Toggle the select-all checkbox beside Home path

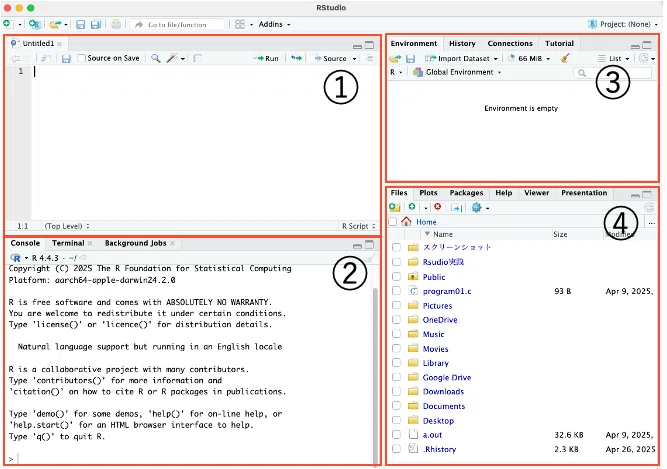pos(393,222)
